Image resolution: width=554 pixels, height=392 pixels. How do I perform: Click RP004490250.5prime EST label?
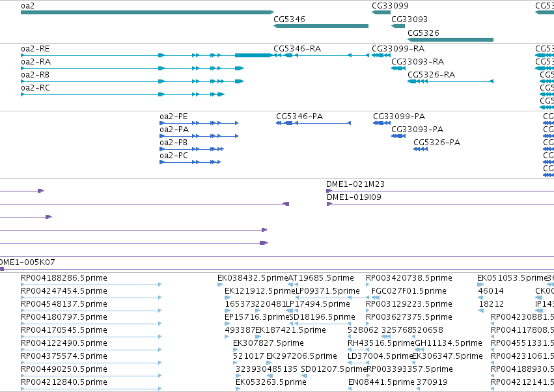64,369
